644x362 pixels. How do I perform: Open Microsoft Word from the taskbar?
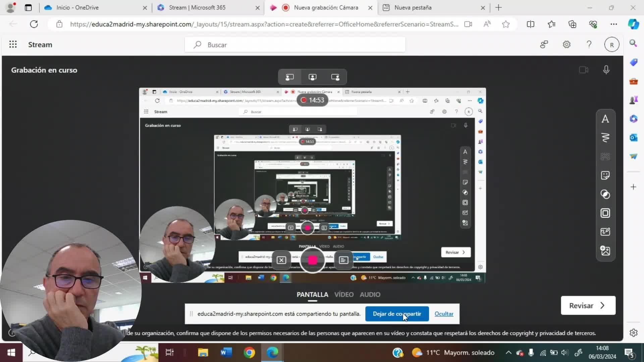(x=226, y=352)
